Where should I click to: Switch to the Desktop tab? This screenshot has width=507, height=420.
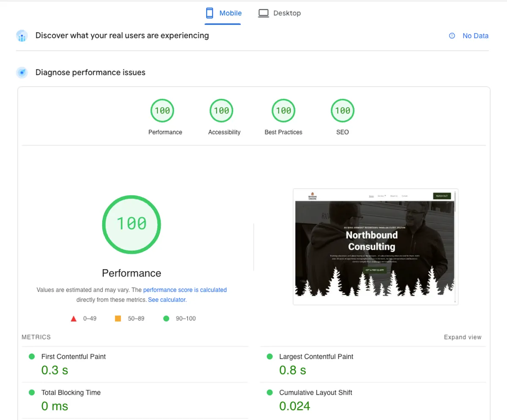280,13
